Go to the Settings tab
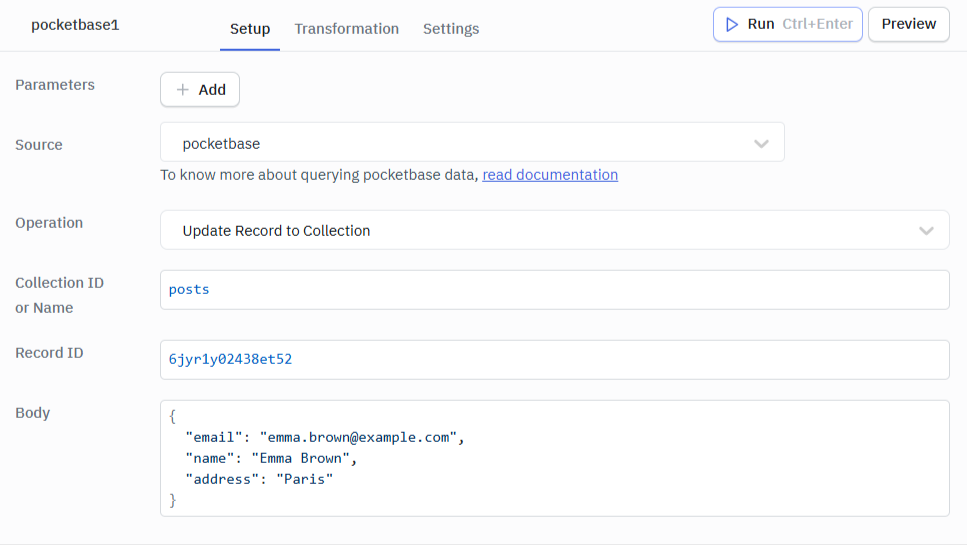967x545 pixels. click(451, 29)
